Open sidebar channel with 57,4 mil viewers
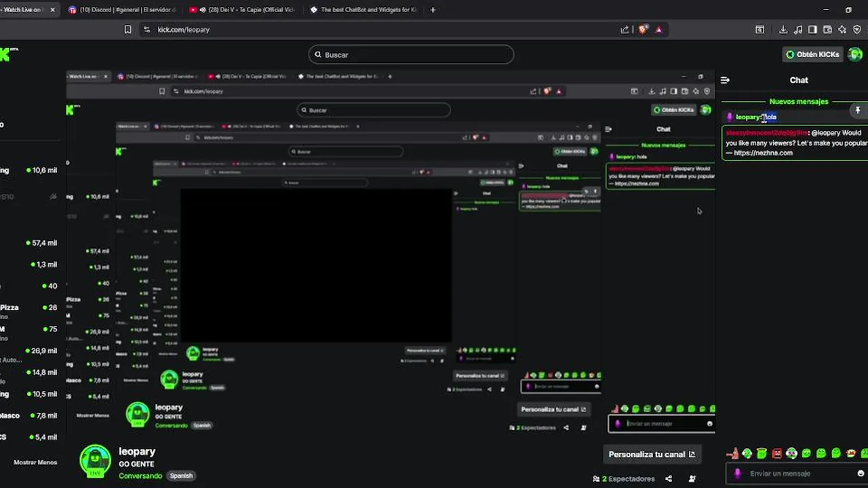Screen dimensions: 868x488 [x=28, y=243]
